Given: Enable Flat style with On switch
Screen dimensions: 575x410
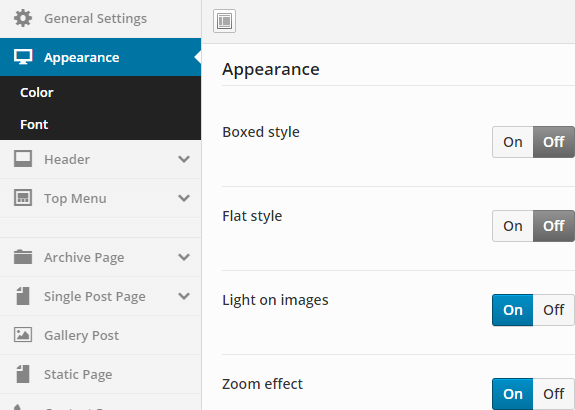Looking at the screenshot, I should click(513, 226).
